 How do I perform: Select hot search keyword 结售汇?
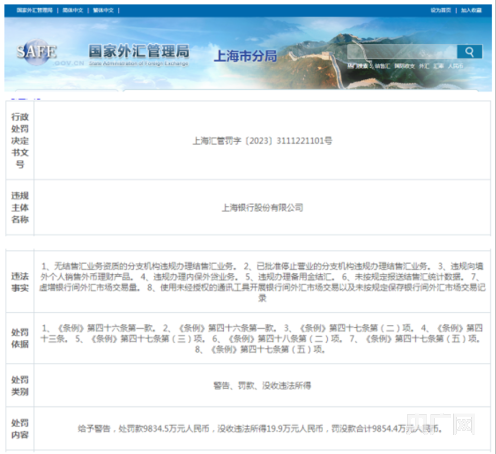pyautogui.click(x=382, y=66)
